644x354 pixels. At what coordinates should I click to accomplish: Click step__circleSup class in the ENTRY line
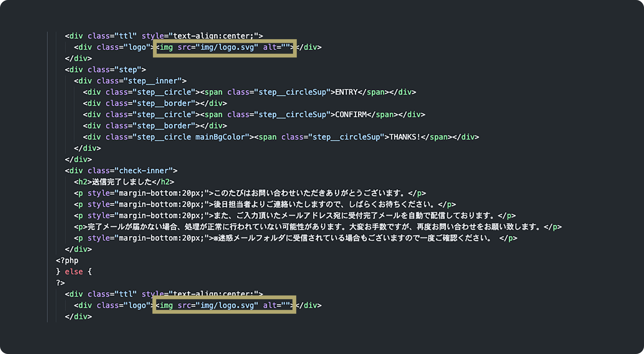tap(292, 92)
